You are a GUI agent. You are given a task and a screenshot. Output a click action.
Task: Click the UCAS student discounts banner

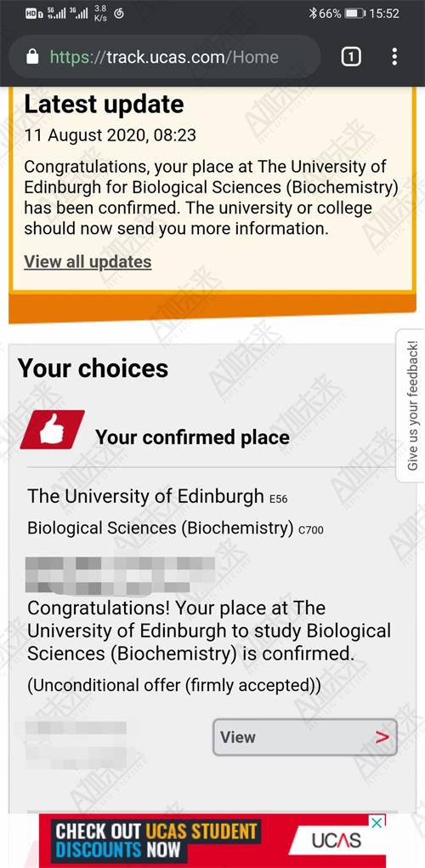(x=212, y=840)
